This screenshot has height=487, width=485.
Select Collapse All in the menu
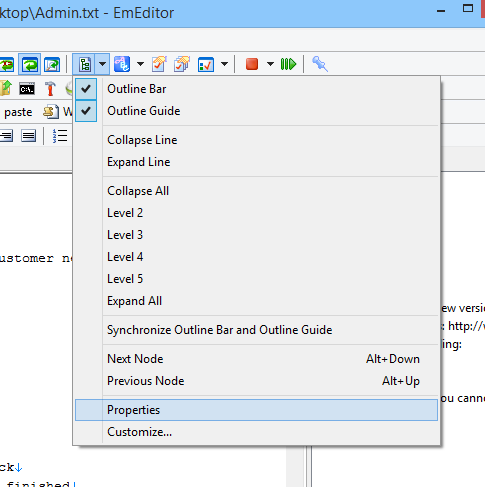pyautogui.click(x=256, y=191)
